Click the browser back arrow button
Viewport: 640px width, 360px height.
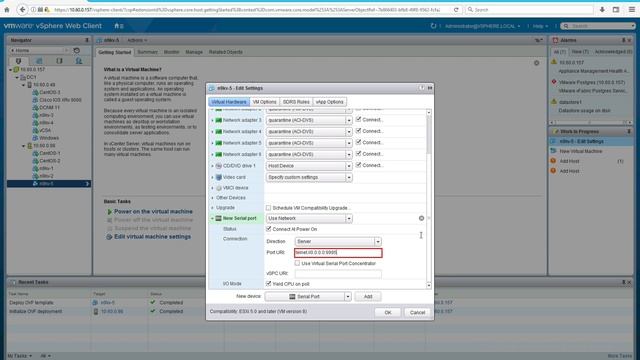coord(22,9)
